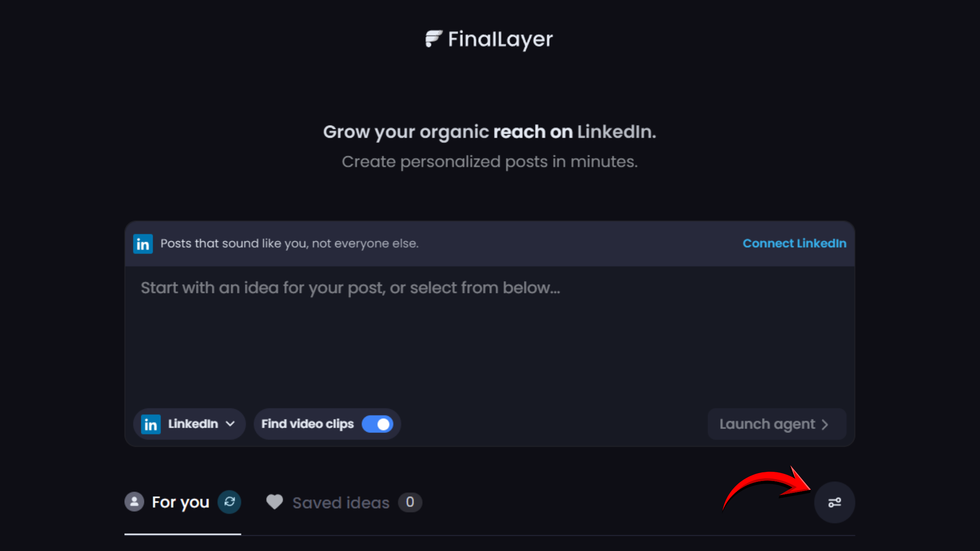Select the LinkedIn icon in the platform selector
Image resolution: width=980 pixels, height=551 pixels.
[x=150, y=424]
